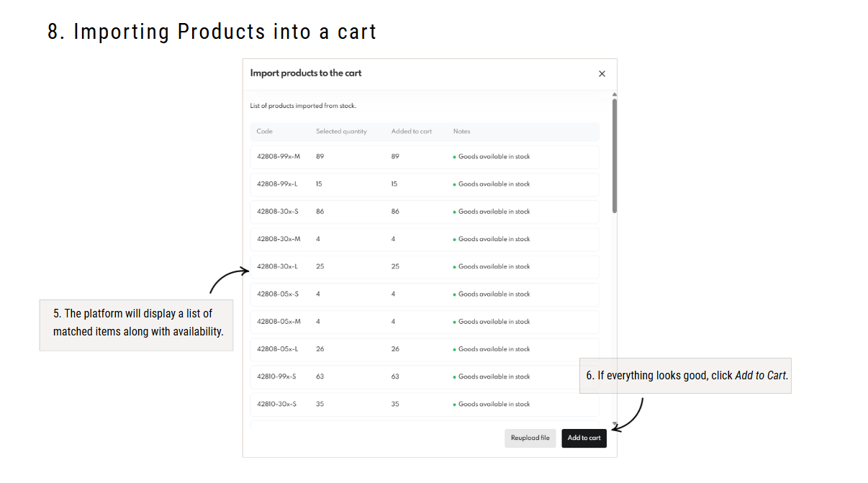The height and width of the screenshot is (483, 868).
Task: Click the Reupload file button
Action: (x=530, y=438)
